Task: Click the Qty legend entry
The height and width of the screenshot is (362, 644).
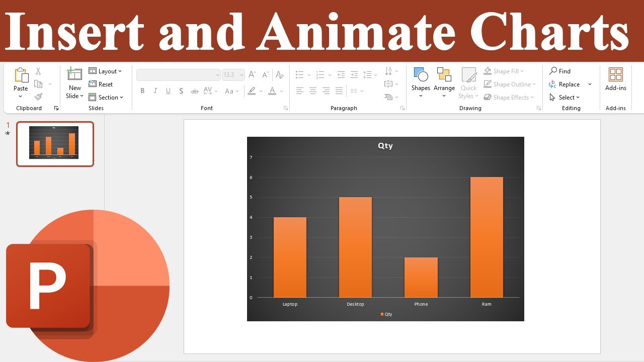Action: tap(386, 314)
